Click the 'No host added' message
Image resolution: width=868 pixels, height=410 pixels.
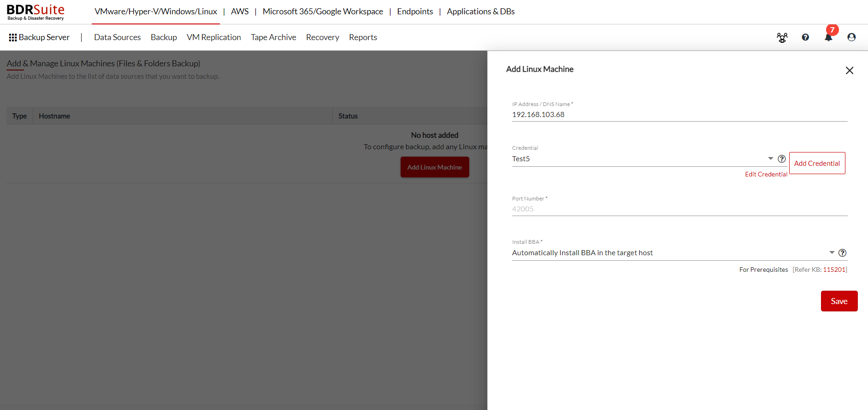point(435,135)
